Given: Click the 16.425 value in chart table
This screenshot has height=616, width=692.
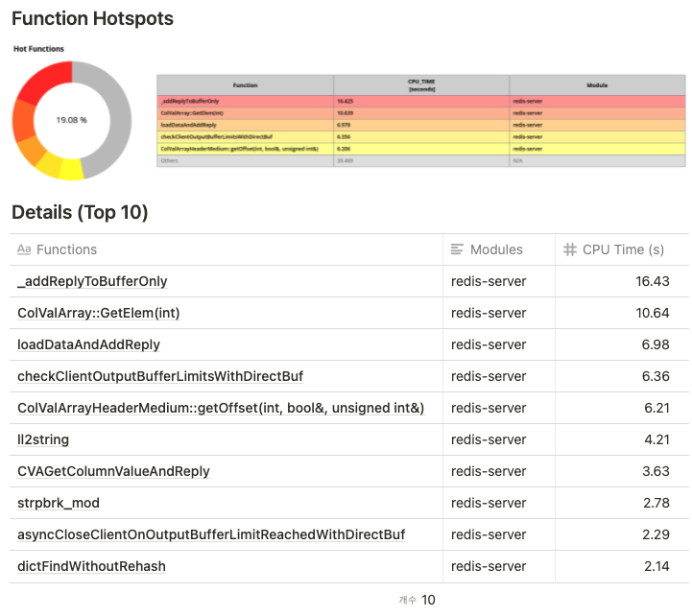Looking at the screenshot, I should [346, 101].
